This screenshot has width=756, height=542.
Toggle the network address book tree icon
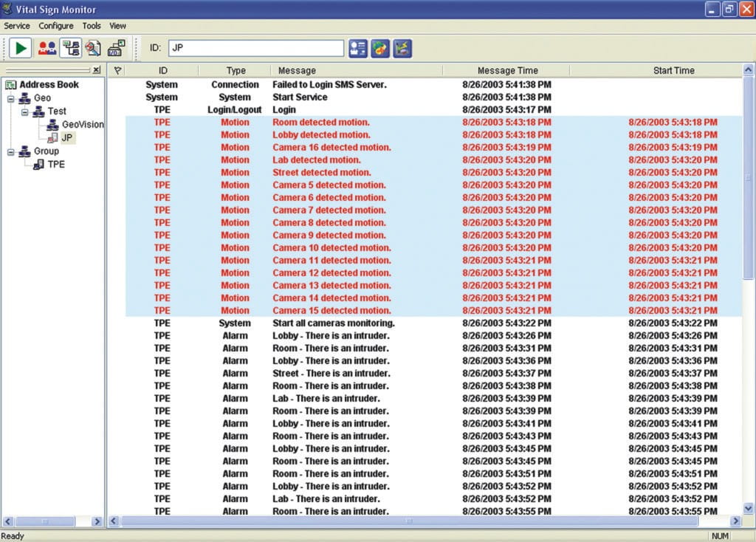click(x=70, y=48)
